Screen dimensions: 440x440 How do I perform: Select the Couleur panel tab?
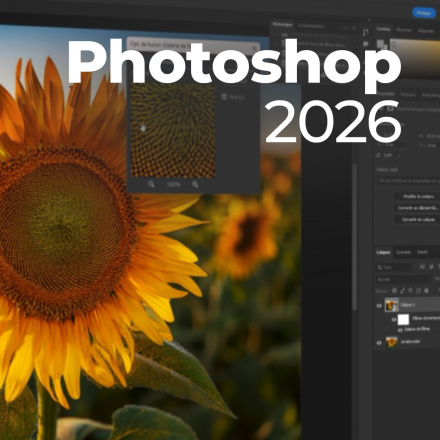[383, 29]
